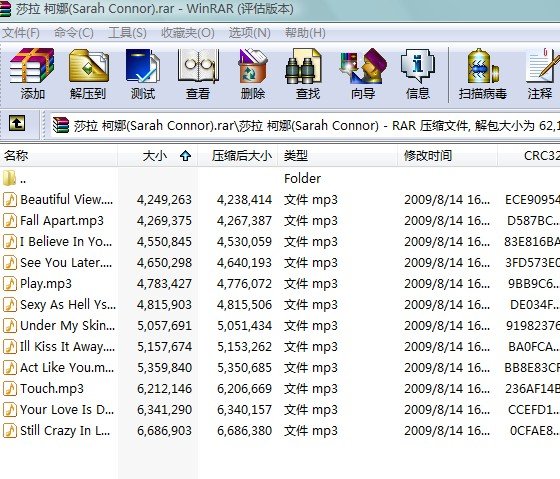Click the music icon of Touch.mp3
Viewport: 560px width, 479px height.
10,389
